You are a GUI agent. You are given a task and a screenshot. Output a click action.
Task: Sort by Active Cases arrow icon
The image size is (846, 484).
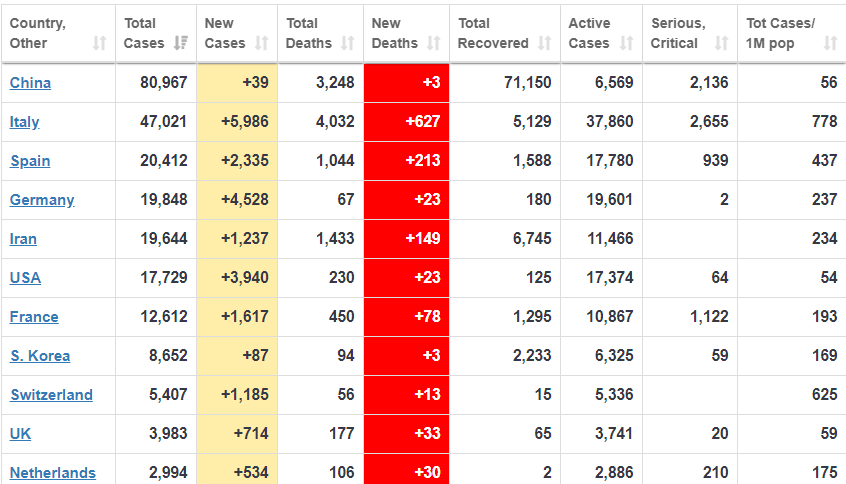[626, 43]
